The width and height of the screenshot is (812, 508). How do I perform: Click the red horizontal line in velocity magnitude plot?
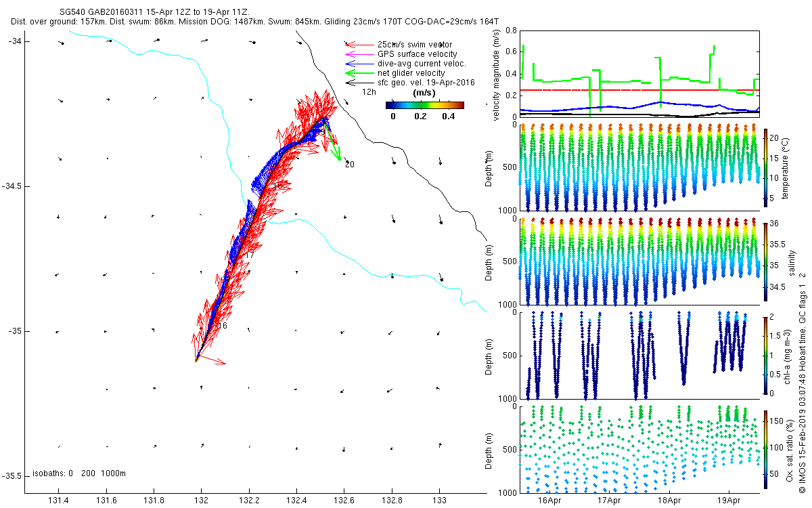tap(639, 90)
